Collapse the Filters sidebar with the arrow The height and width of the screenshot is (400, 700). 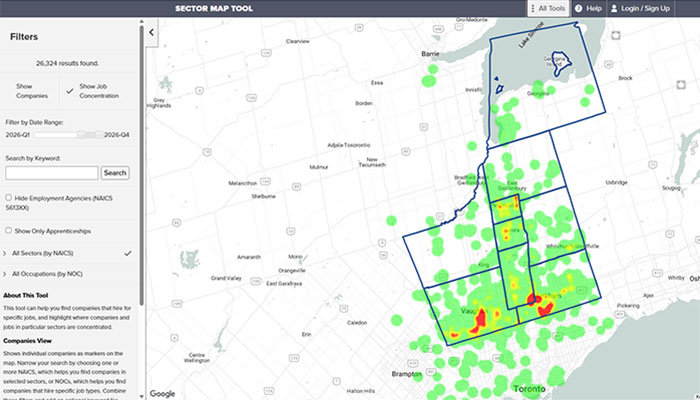[151, 32]
